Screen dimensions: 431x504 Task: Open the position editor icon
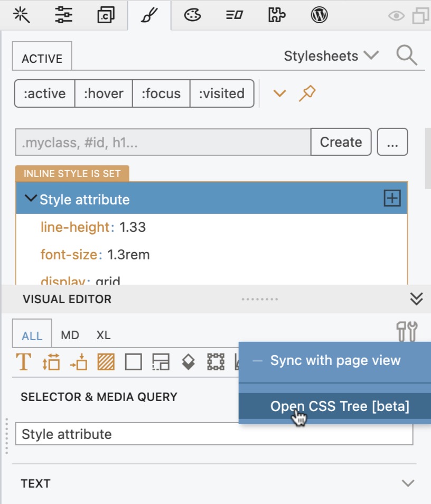click(x=78, y=362)
